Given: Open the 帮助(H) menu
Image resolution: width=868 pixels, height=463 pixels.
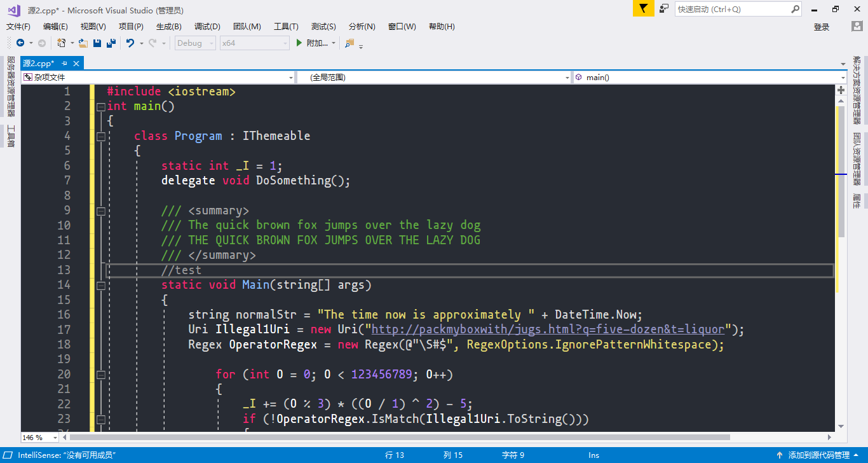Looking at the screenshot, I should [x=442, y=27].
